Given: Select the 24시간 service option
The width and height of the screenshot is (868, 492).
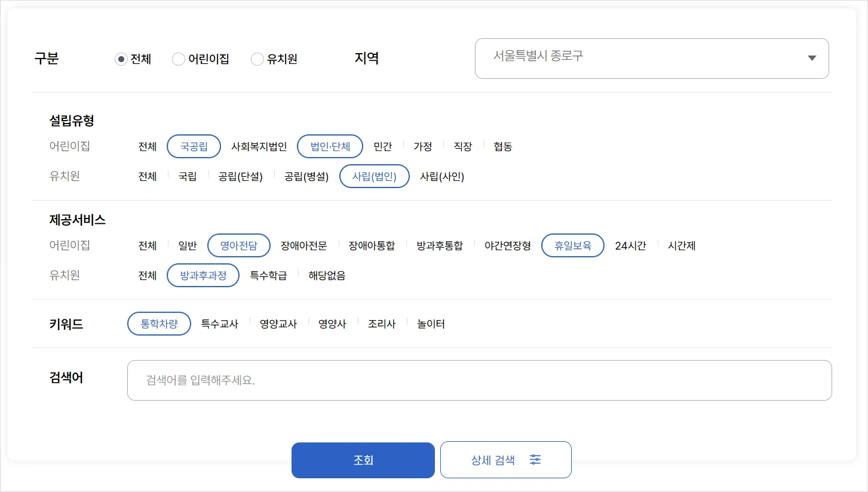Looking at the screenshot, I should point(630,245).
